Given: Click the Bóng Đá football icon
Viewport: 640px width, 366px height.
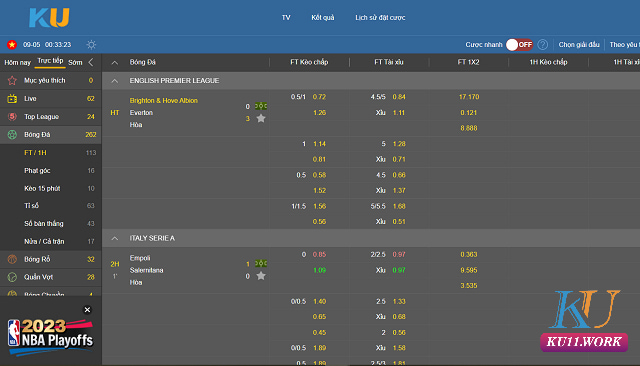Looking at the screenshot, I should coord(12,135).
